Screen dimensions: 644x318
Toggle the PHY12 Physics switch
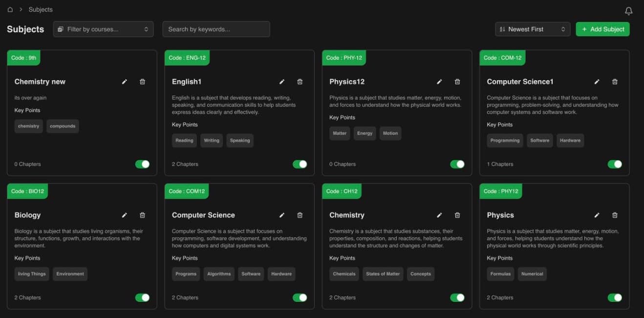(615, 297)
